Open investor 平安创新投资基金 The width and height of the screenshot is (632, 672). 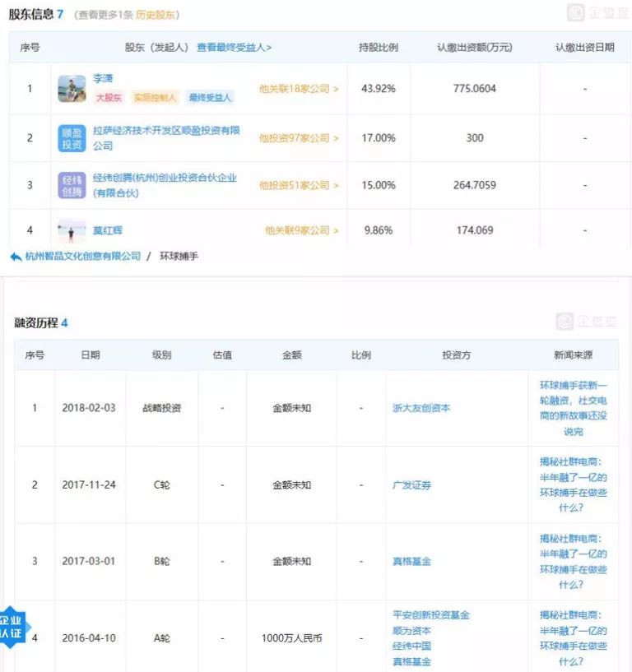tap(431, 615)
